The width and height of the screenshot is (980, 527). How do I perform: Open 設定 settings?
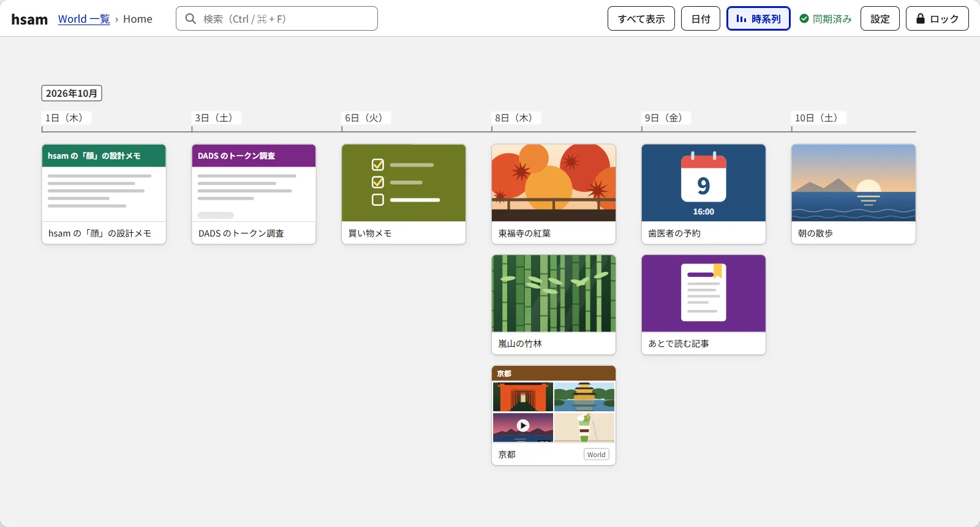(880, 18)
